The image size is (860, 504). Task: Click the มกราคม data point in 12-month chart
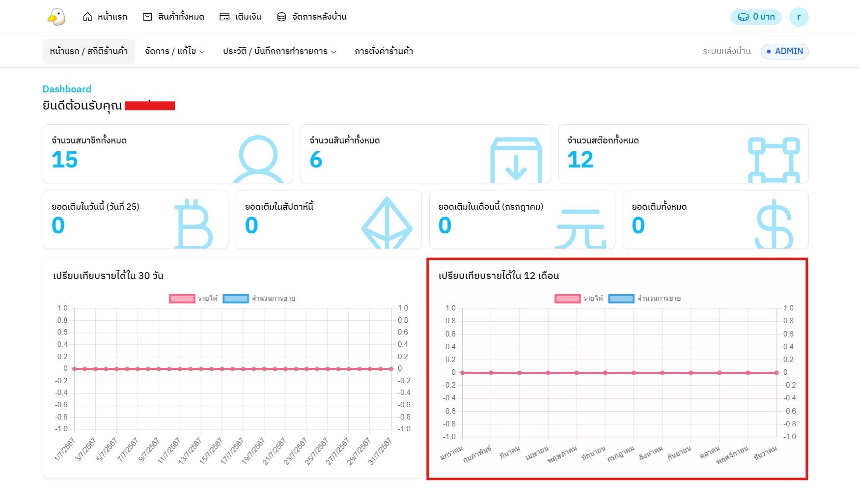click(462, 373)
